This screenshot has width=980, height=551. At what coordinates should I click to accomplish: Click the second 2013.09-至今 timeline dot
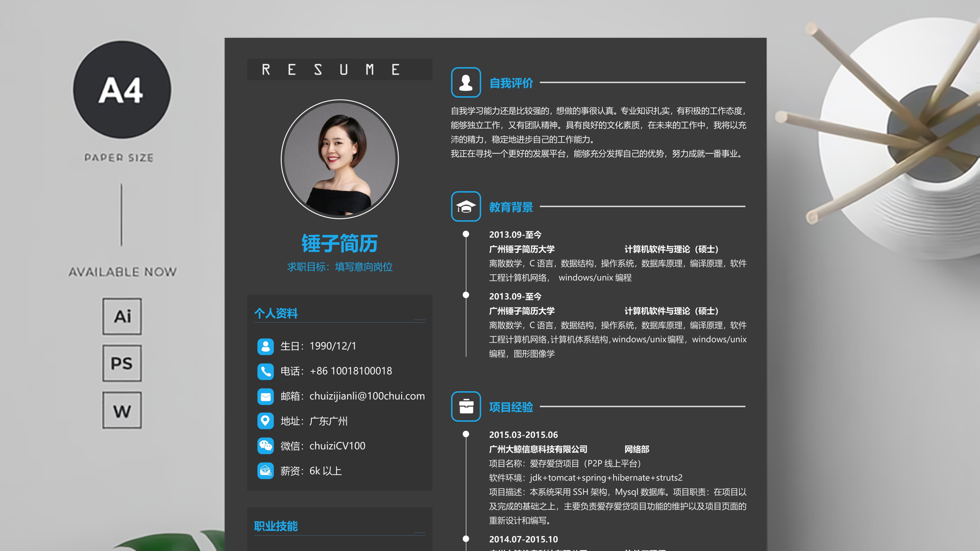[x=466, y=295]
